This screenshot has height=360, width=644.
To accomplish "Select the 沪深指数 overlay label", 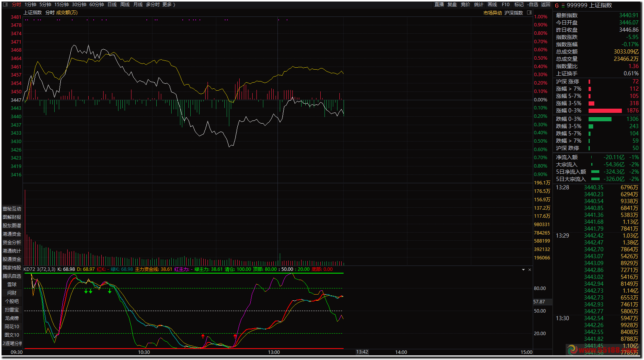I will (x=514, y=13).
